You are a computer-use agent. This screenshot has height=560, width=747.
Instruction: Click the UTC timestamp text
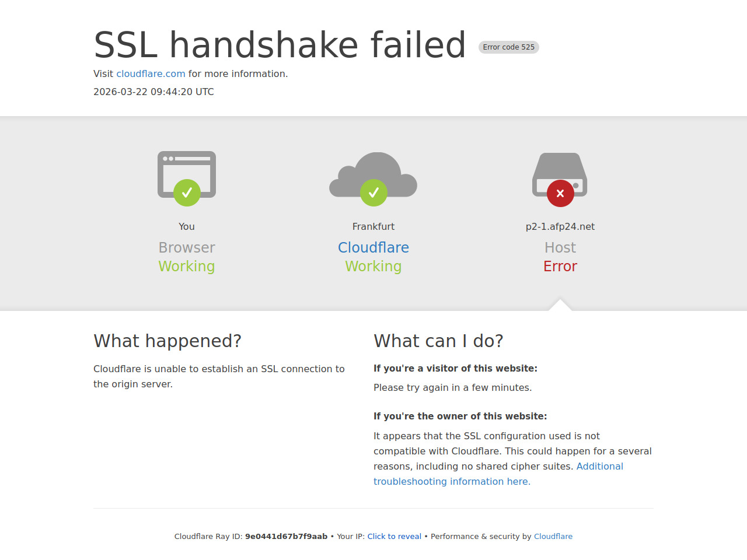[153, 92]
